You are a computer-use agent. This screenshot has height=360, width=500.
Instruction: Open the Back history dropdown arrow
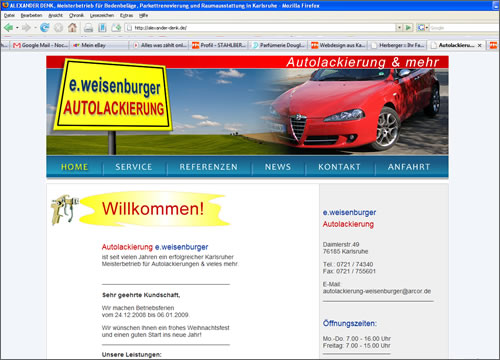pos(17,28)
